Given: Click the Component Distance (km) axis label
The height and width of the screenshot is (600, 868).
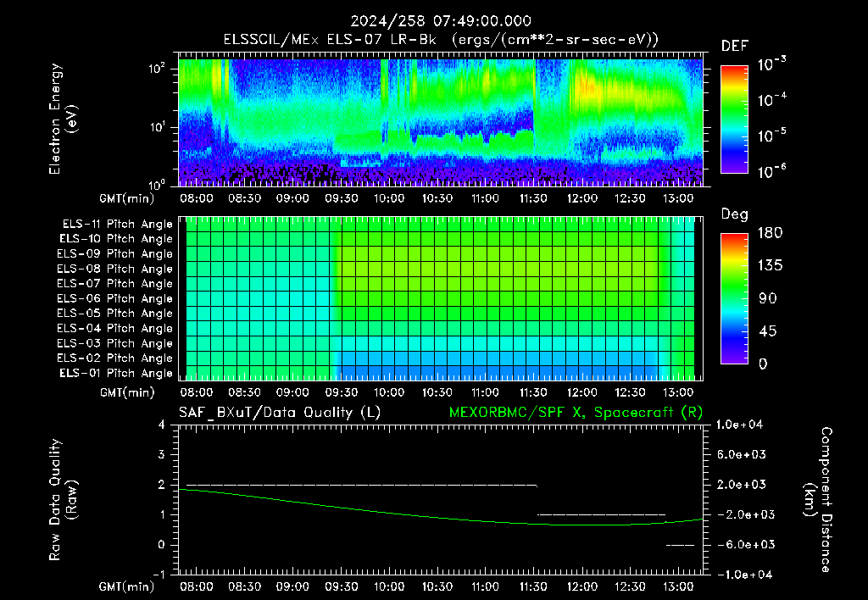Looking at the screenshot, I should (818, 500).
